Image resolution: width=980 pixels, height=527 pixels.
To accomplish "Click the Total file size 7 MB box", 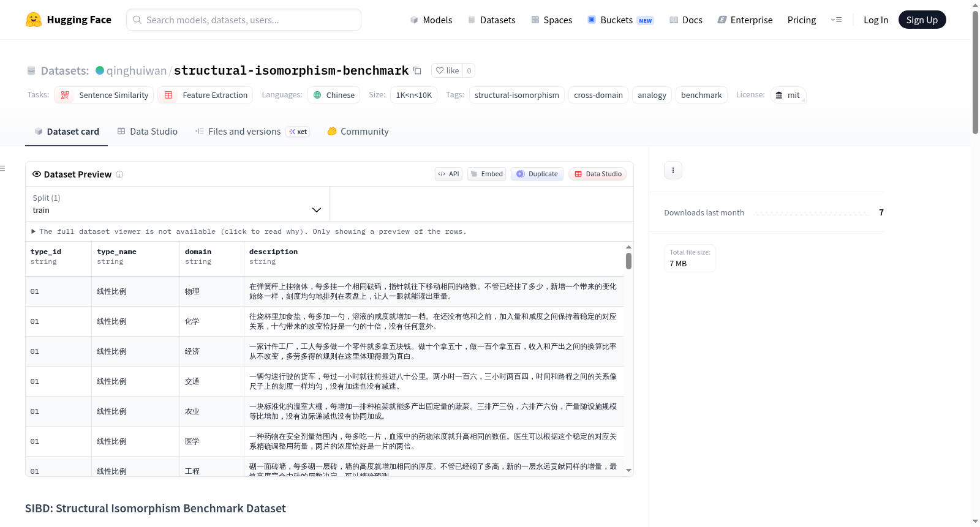I will click(x=690, y=258).
